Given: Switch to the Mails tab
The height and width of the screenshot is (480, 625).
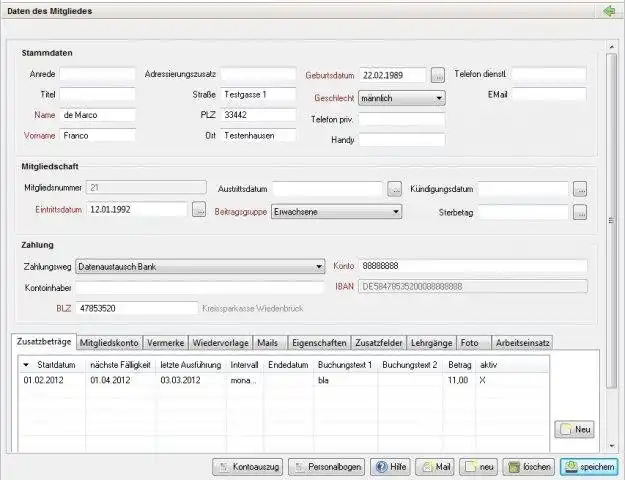Looking at the screenshot, I should (270, 343).
